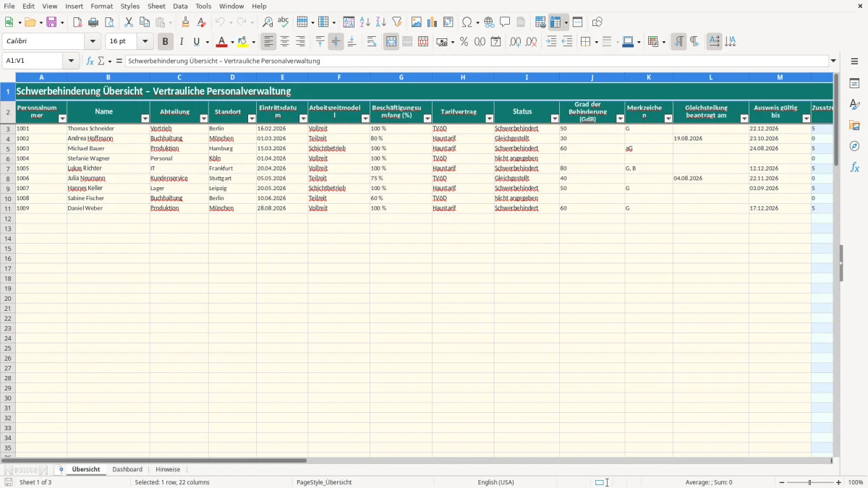Open filter dropdown for Tarifvertrag column

point(489,119)
